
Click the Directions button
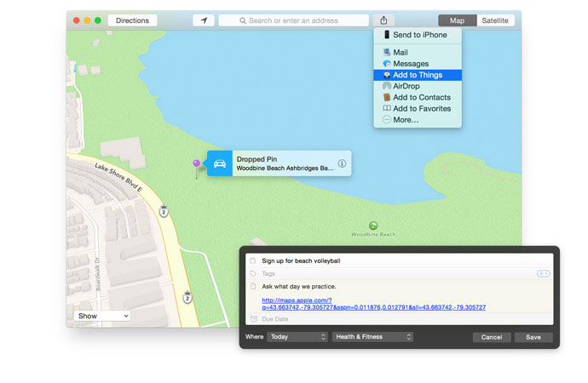pos(132,20)
